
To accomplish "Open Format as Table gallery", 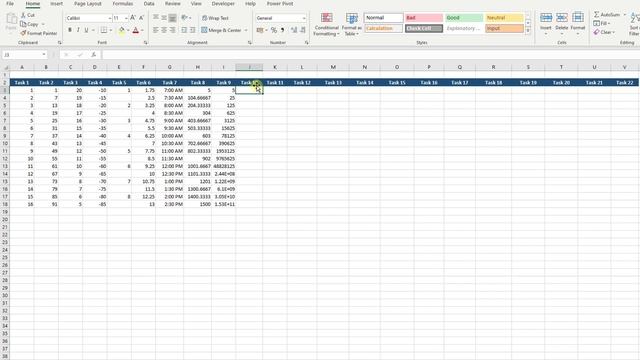I will point(351,24).
